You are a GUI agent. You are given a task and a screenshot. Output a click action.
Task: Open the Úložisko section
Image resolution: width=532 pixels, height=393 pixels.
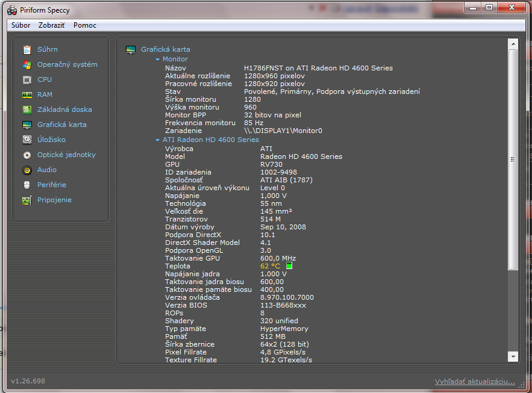click(51, 140)
